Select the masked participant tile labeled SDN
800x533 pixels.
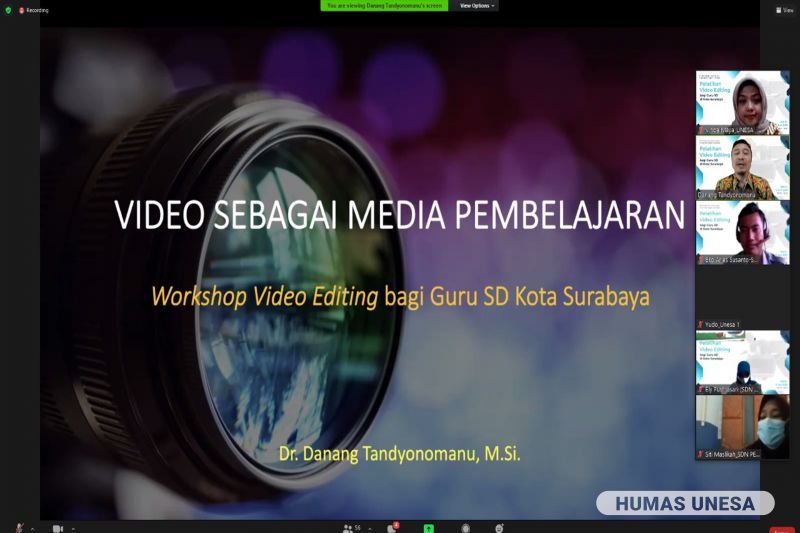[742, 362]
